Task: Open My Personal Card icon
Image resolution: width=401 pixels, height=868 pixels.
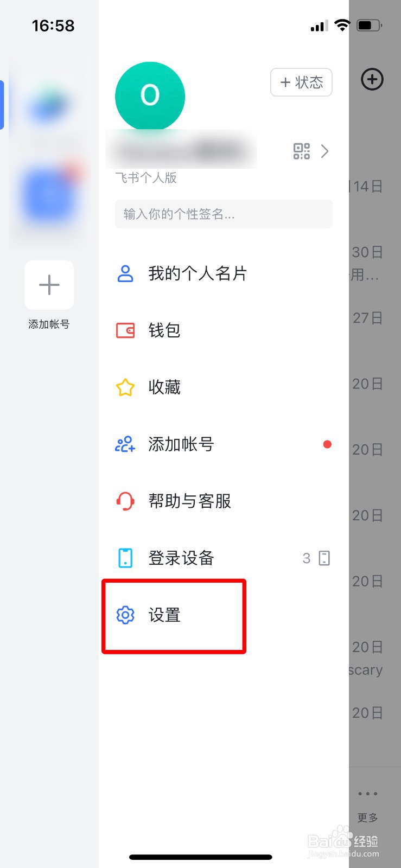Action: [x=125, y=273]
